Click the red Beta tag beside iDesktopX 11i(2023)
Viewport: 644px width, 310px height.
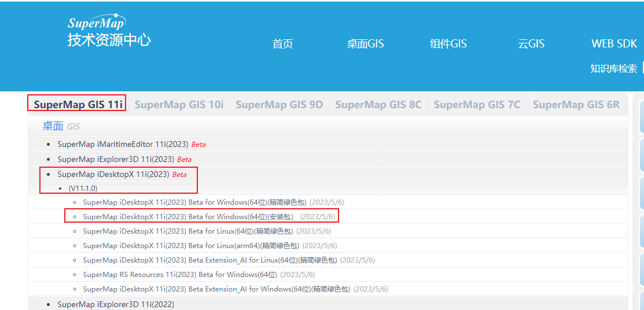click(x=179, y=175)
